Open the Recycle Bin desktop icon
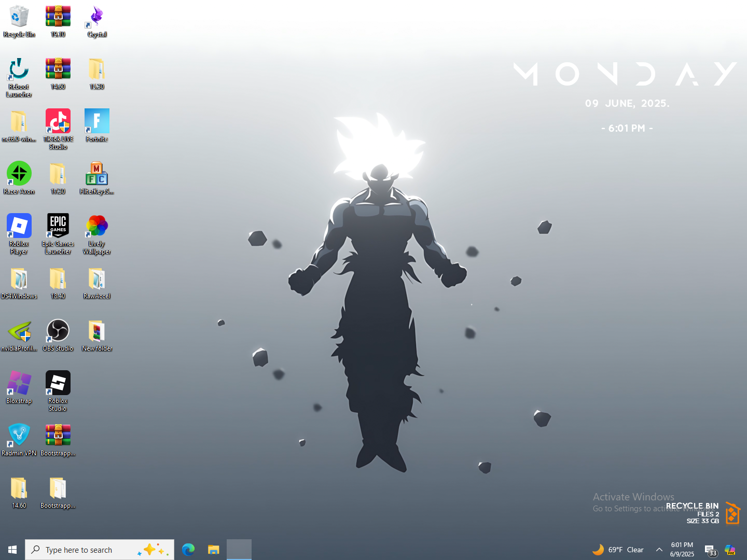 pos(19,22)
